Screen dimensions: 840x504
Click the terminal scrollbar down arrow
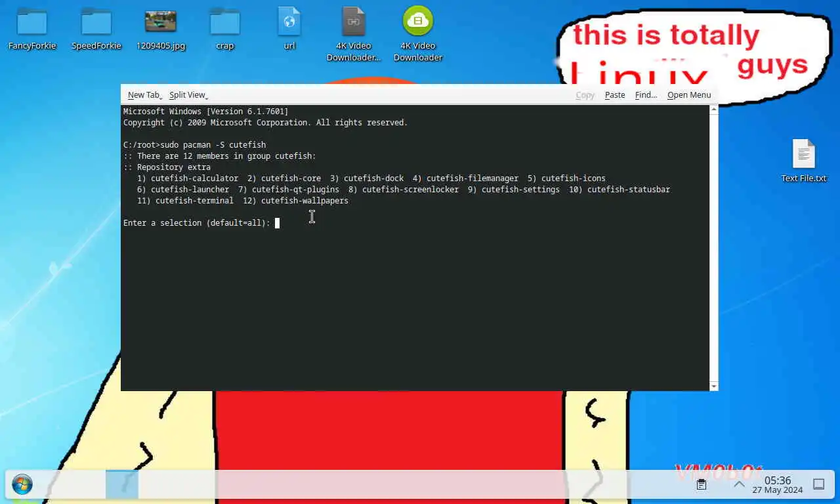[x=714, y=387]
